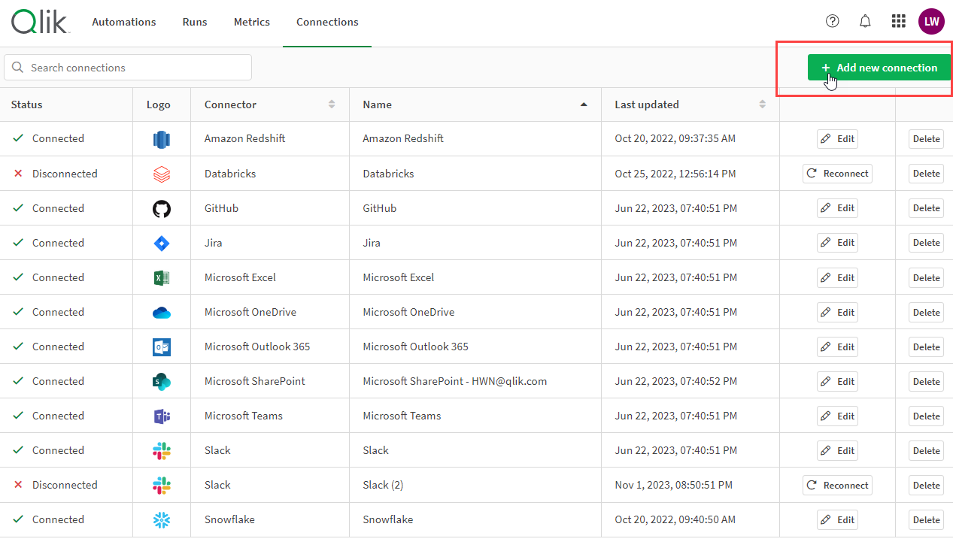Toggle sort order on Name column
Viewport: 953px width, 560px height.
(x=584, y=104)
